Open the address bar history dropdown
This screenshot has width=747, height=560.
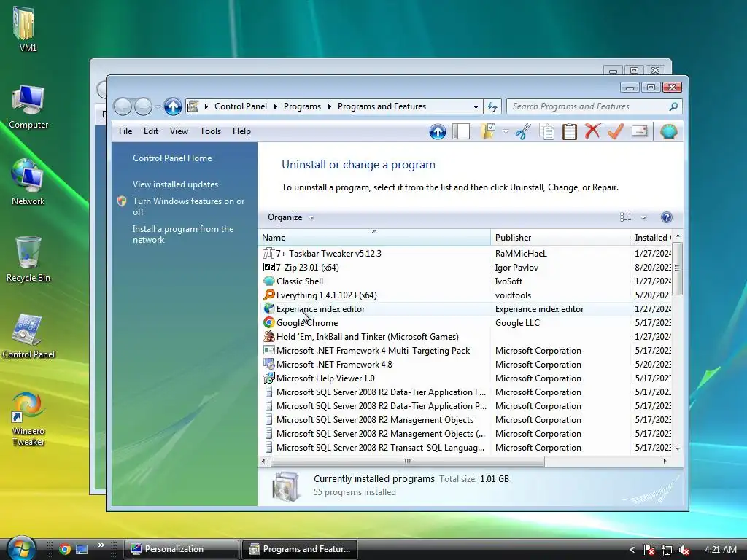(476, 106)
